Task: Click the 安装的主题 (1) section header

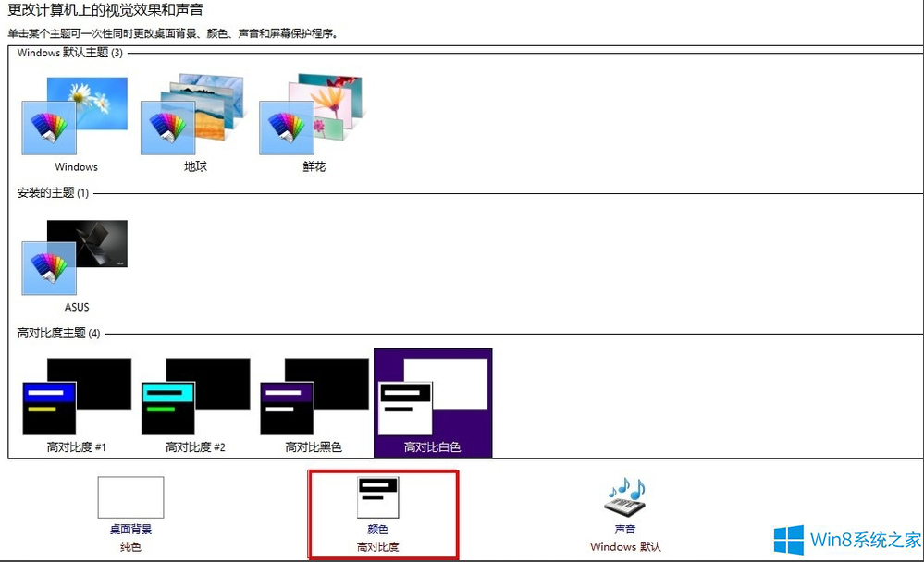Action: point(44,194)
